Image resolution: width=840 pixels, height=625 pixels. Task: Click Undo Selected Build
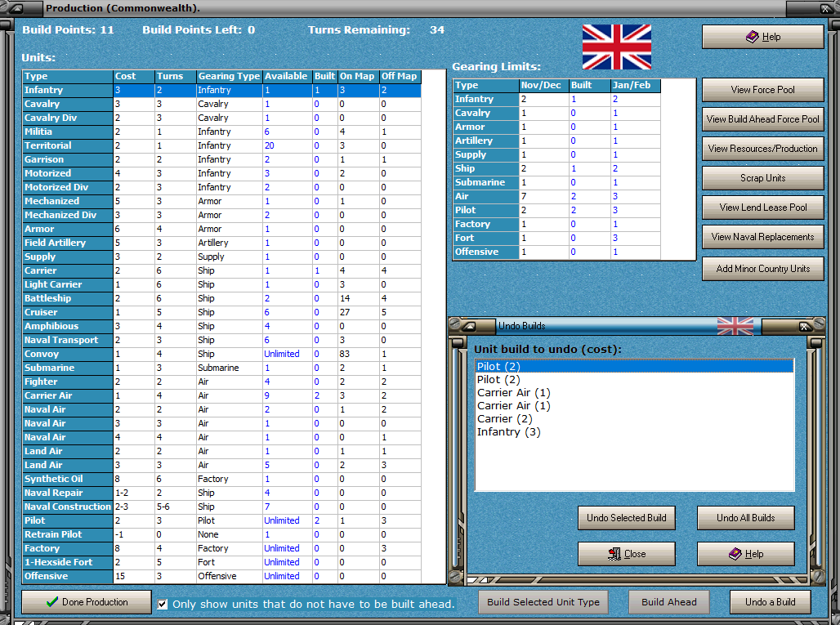click(626, 518)
